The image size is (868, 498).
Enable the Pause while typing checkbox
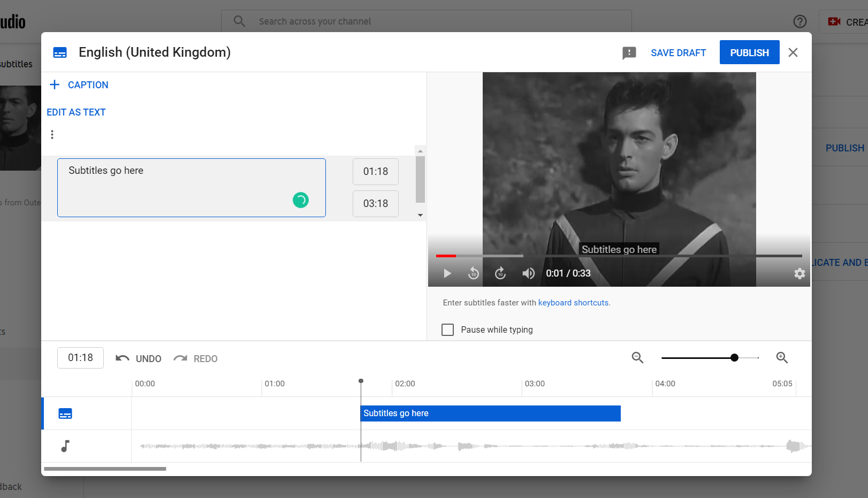coord(447,330)
